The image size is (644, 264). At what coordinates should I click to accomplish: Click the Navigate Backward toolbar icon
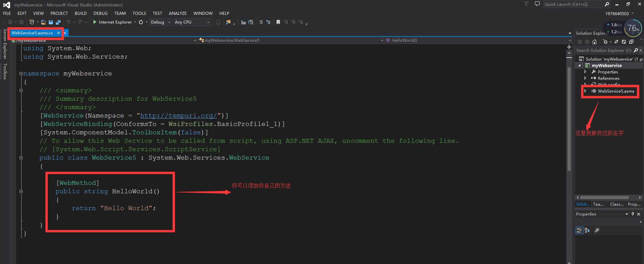(10, 22)
